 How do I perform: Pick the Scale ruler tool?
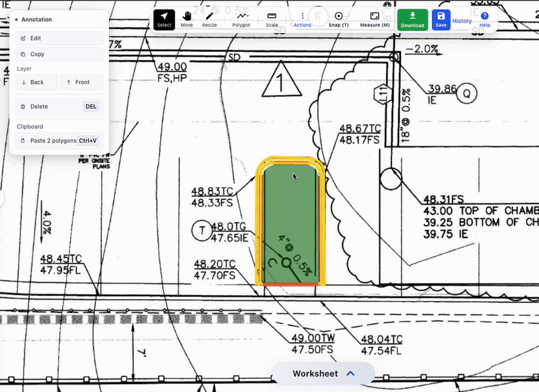click(272, 20)
